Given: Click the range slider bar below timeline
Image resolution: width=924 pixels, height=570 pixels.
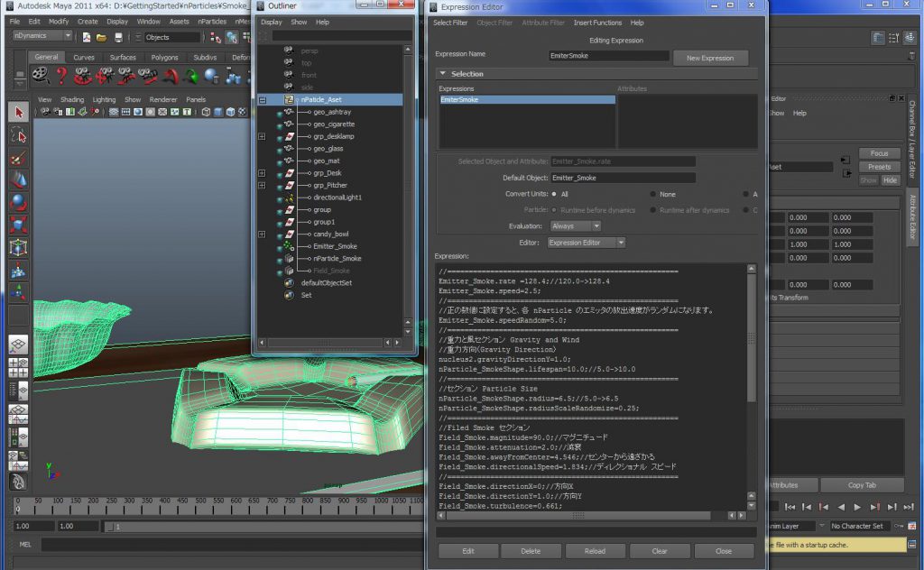Looking at the screenshot, I should 263,527.
